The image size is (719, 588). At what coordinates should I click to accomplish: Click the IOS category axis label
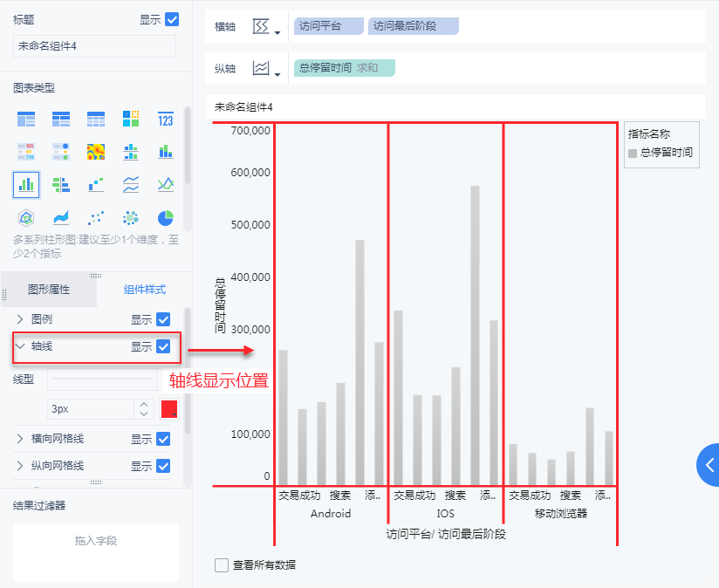pyautogui.click(x=445, y=513)
